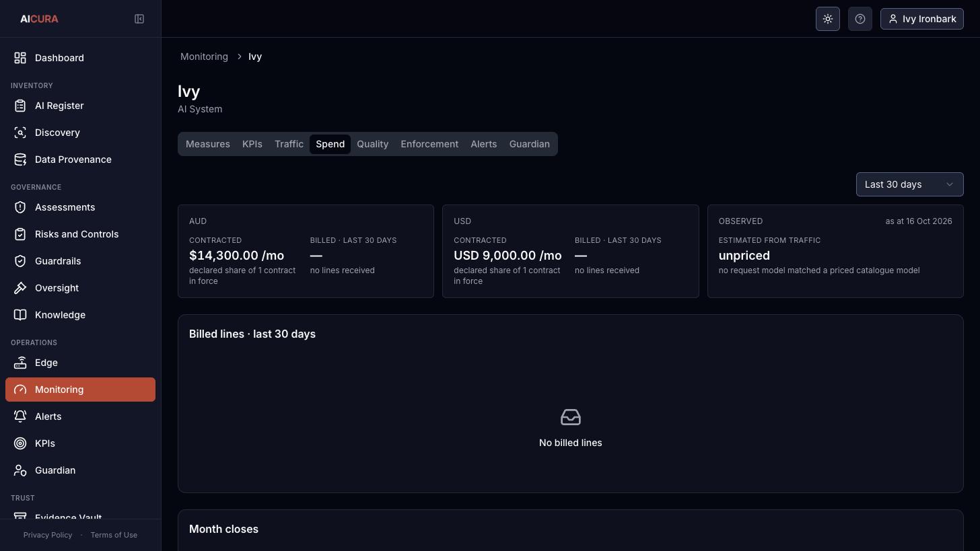Click the Guardrails shield-check icon

20,261
